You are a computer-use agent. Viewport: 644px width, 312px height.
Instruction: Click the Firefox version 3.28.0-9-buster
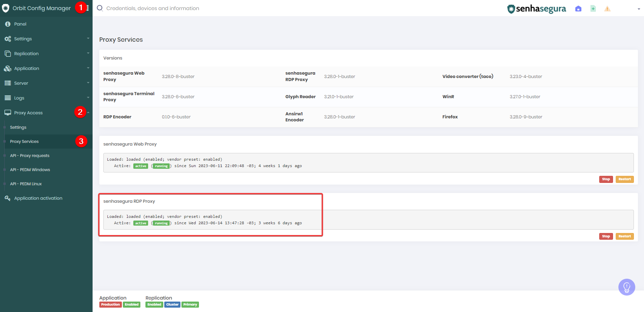(526, 117)
